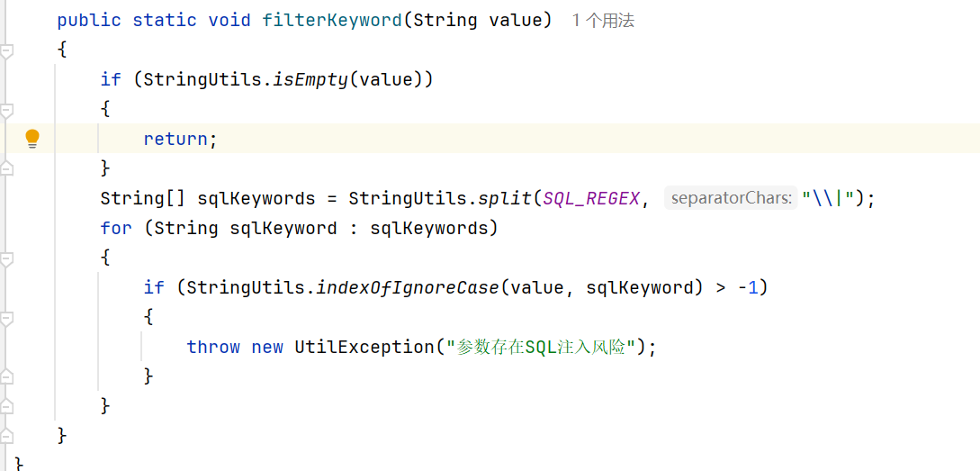Click fold-end marker at the method's closing brace
Viewport: 980px width, 471px height.
[6, 435]
